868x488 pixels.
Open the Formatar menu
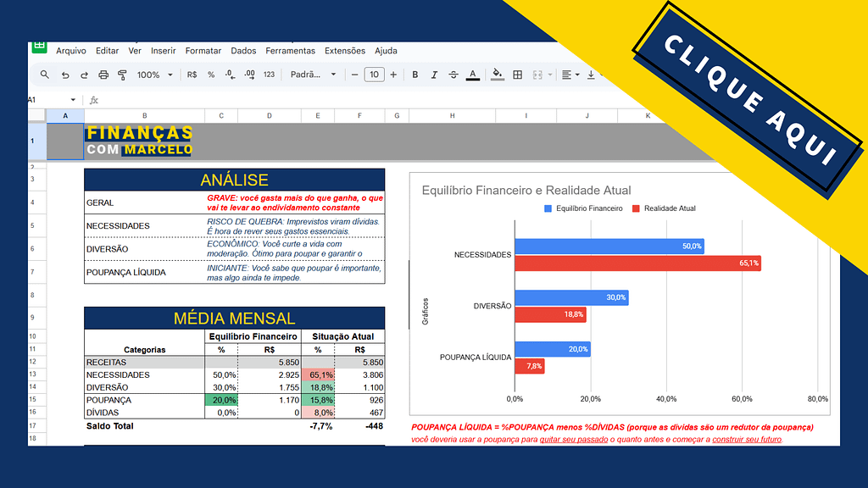click(x=203, y=51)
